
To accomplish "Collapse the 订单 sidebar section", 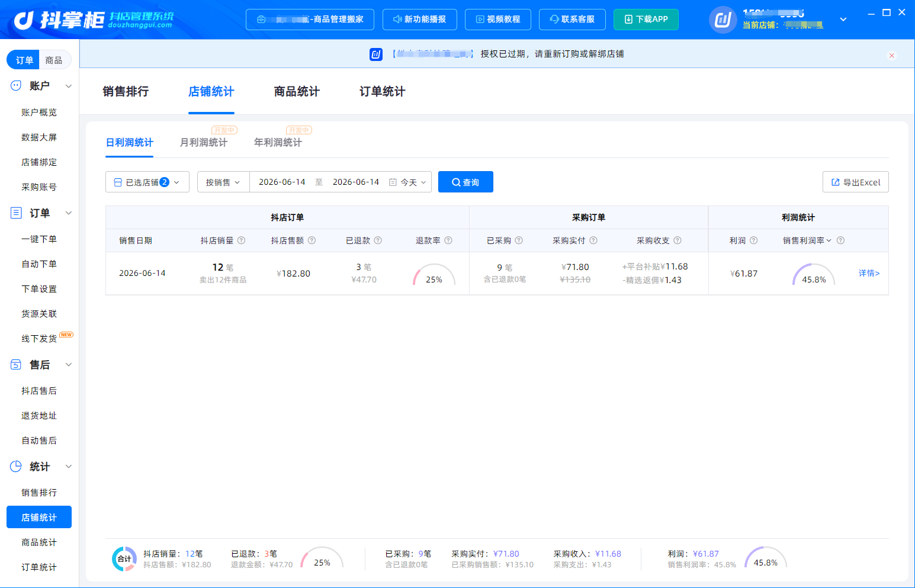I will click(69, 213).
